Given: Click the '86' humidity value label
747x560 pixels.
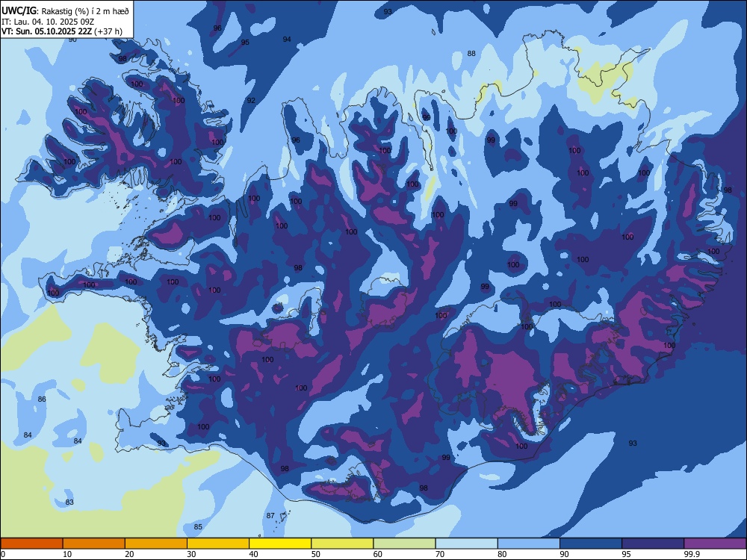Looking at the screenshot, I should click(x=42, y=399).
